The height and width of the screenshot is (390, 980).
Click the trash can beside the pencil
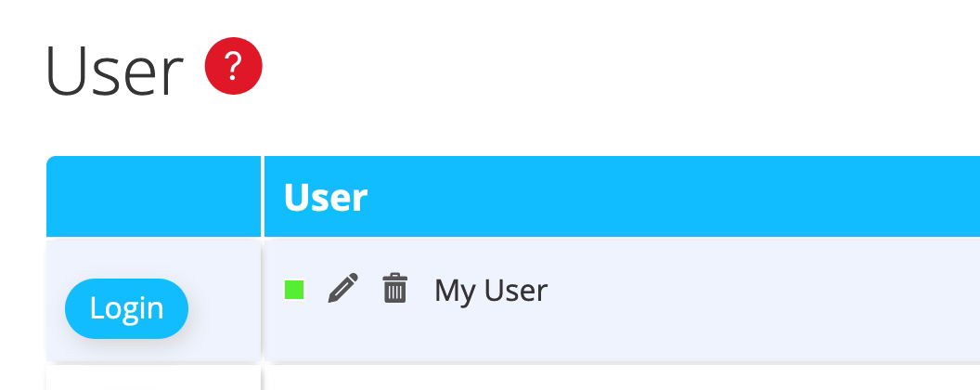click(x=395, y=289)
